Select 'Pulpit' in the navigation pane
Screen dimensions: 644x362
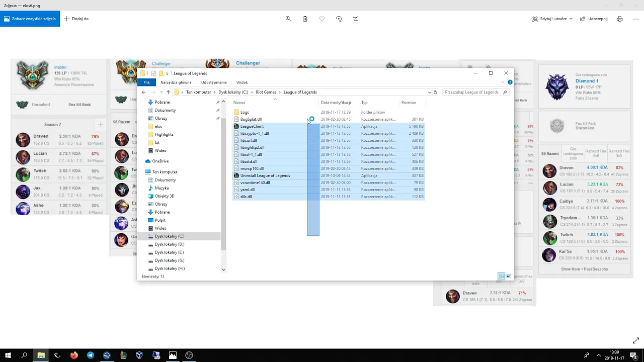click(x=160, y=220)
